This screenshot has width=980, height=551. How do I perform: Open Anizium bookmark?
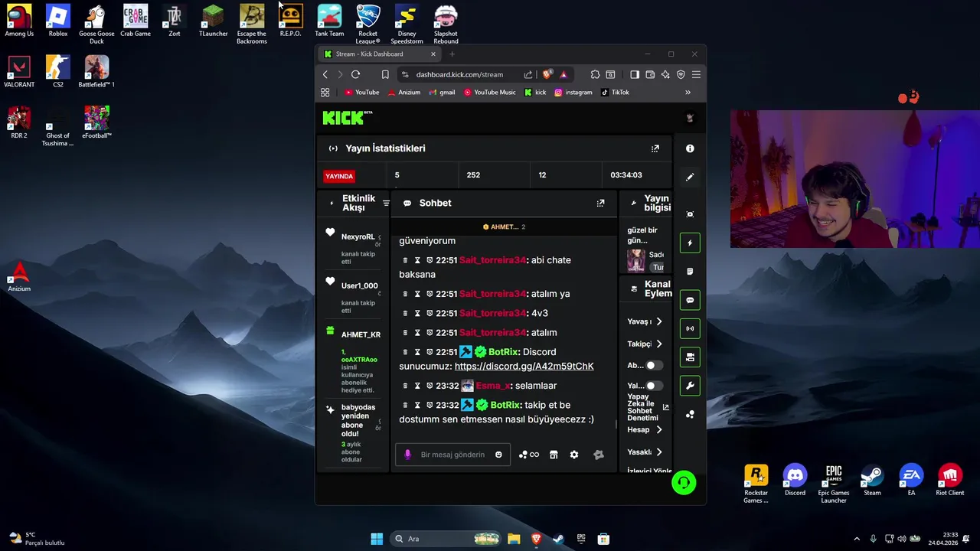(403, 93)
